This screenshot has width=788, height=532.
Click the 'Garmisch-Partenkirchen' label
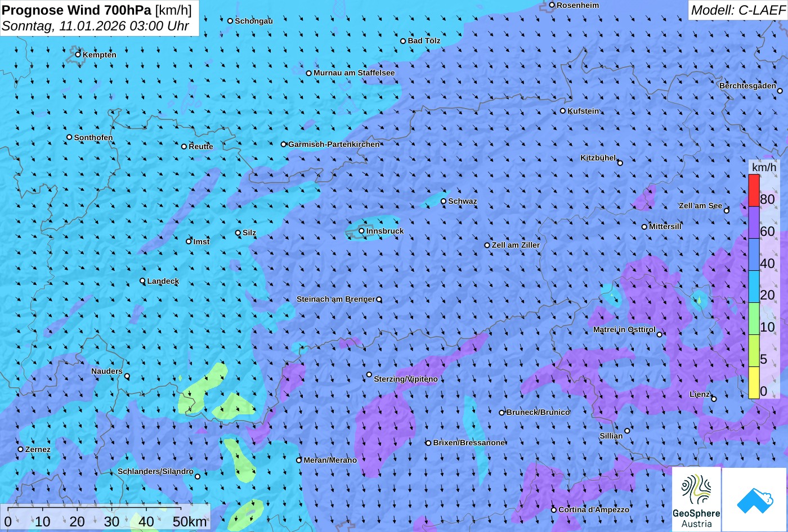click(334, 144)
